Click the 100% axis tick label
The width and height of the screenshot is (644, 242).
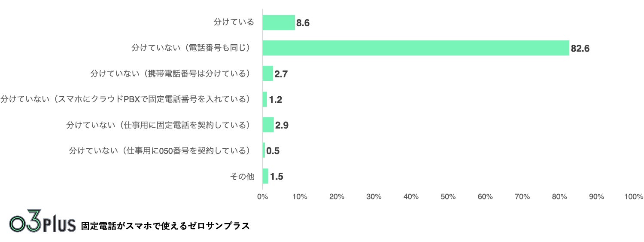634,196
